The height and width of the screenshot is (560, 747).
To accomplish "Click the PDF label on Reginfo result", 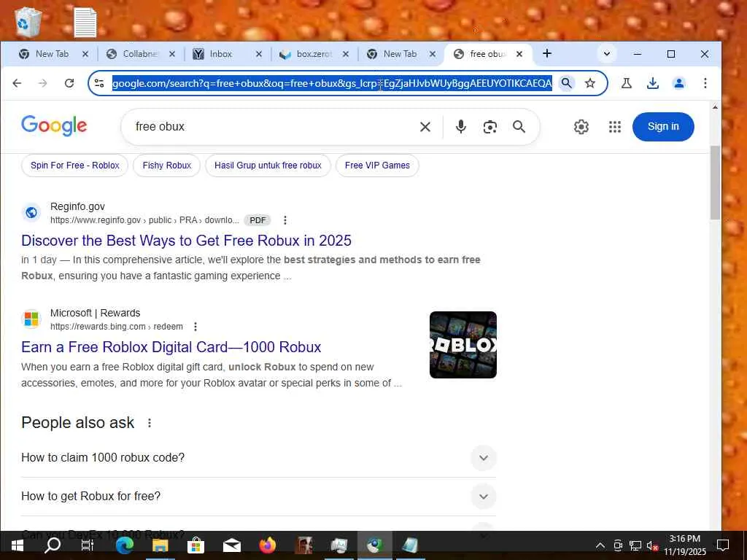I will click(258, 220).
